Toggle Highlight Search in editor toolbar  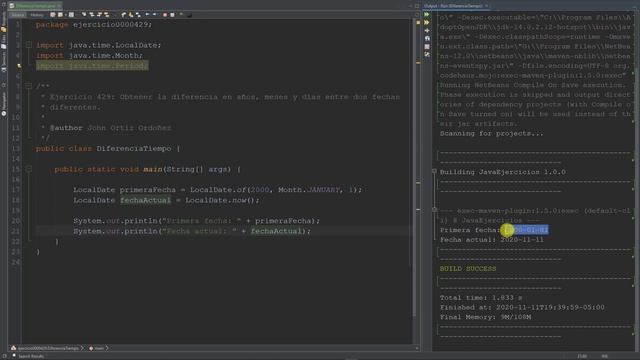107,15
